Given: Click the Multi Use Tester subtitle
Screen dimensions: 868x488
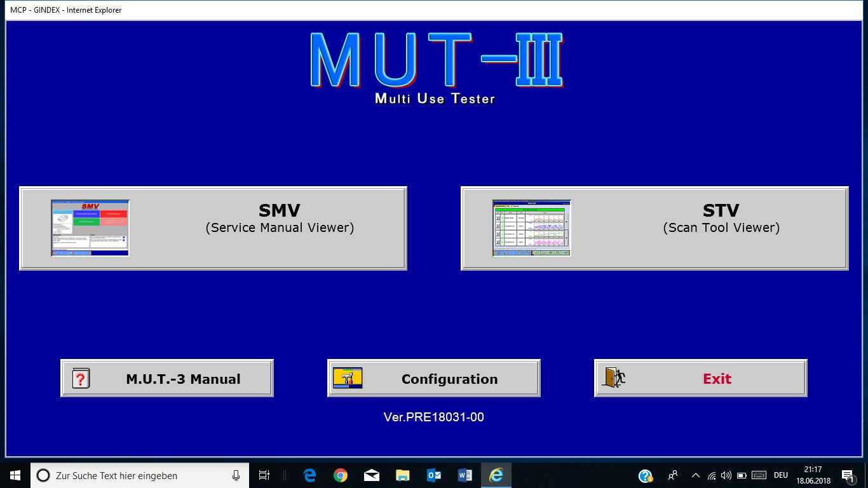Looking at the screenshot, I should coord(435,98).
